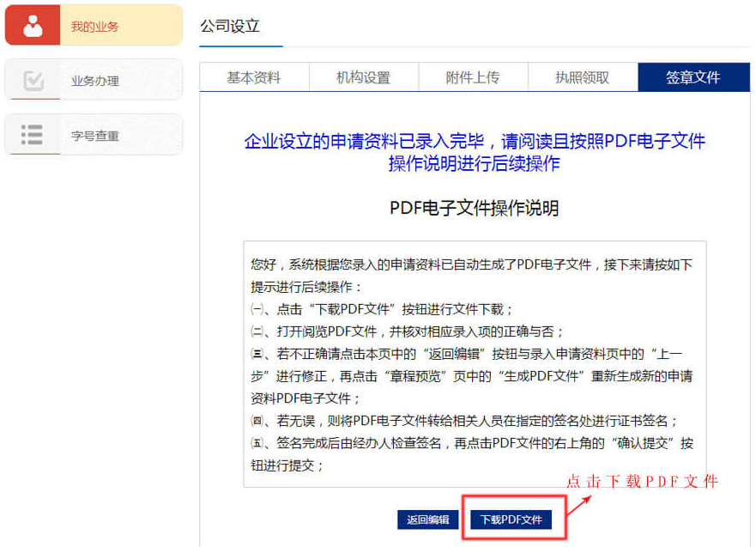Open the 机构设置 tab
Screen dimensions: 756x547
363,76
